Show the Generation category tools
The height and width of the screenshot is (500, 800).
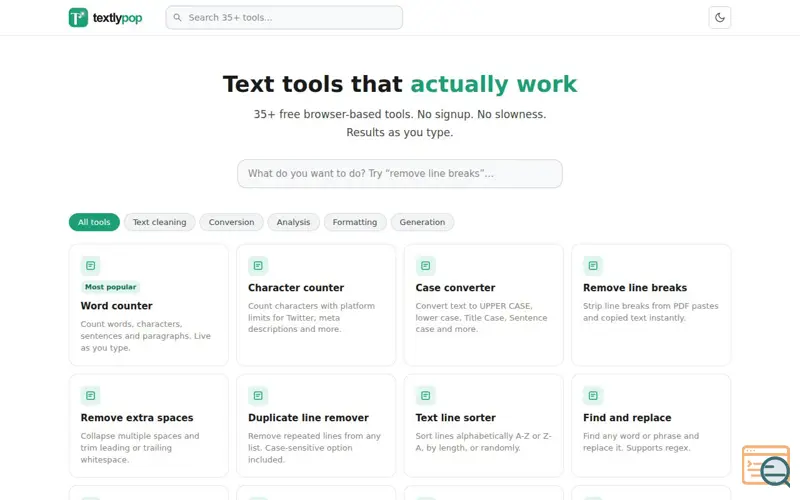point(422,222)
